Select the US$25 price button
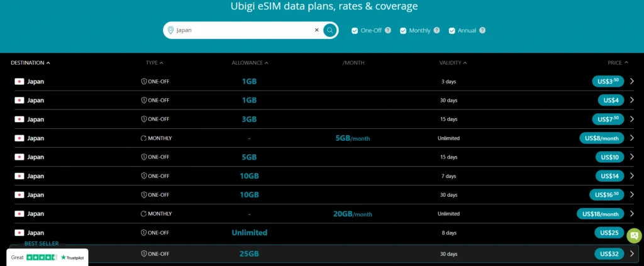This screenshot has height=266, width=644. tap(609, 233)
